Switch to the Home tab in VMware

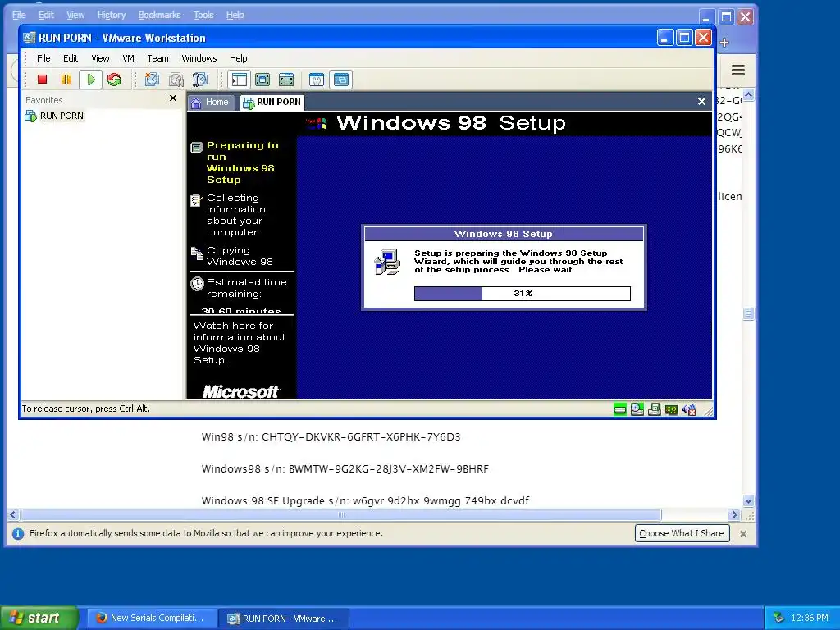[211, 102]
